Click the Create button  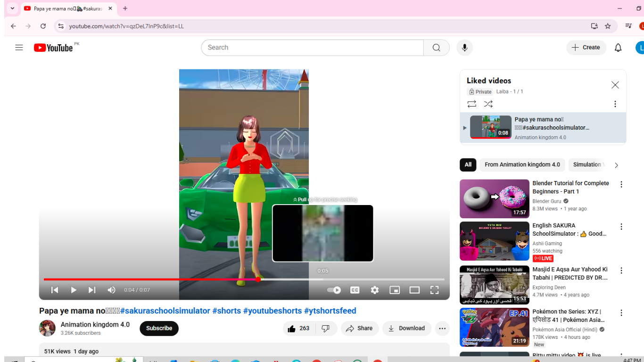click(x=586, y=48)
